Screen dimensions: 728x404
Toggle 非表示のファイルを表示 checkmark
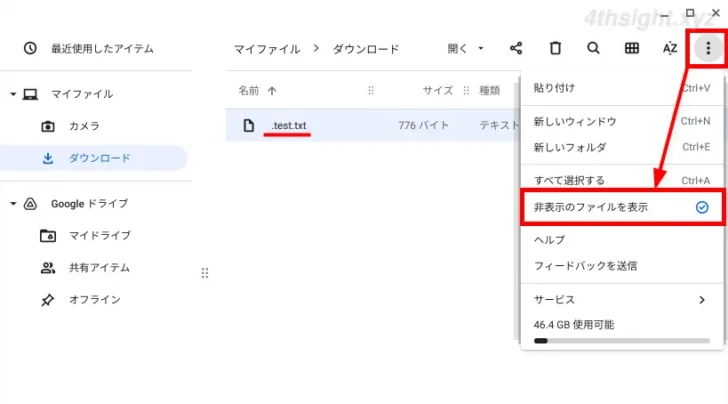click(702, 207)
